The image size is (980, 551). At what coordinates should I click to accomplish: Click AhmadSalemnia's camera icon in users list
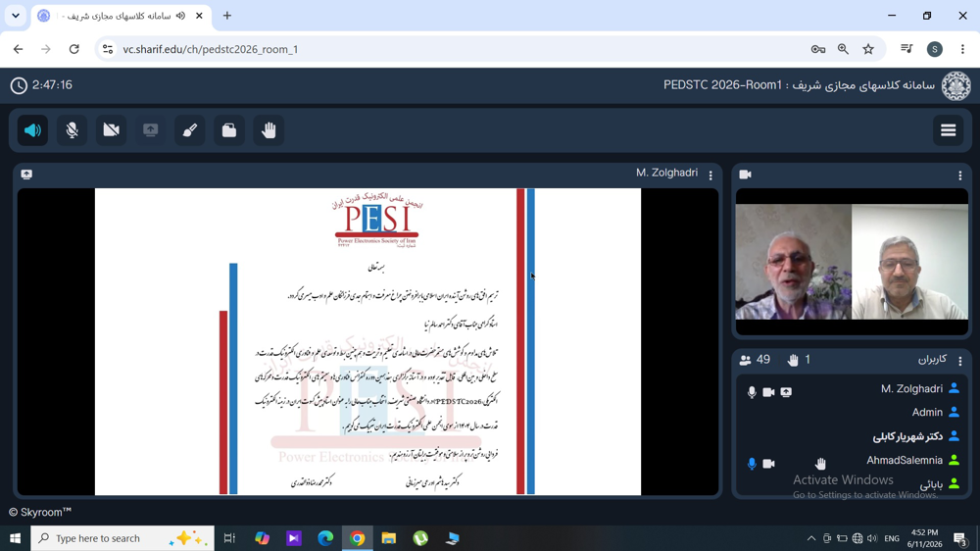(768, 464)
